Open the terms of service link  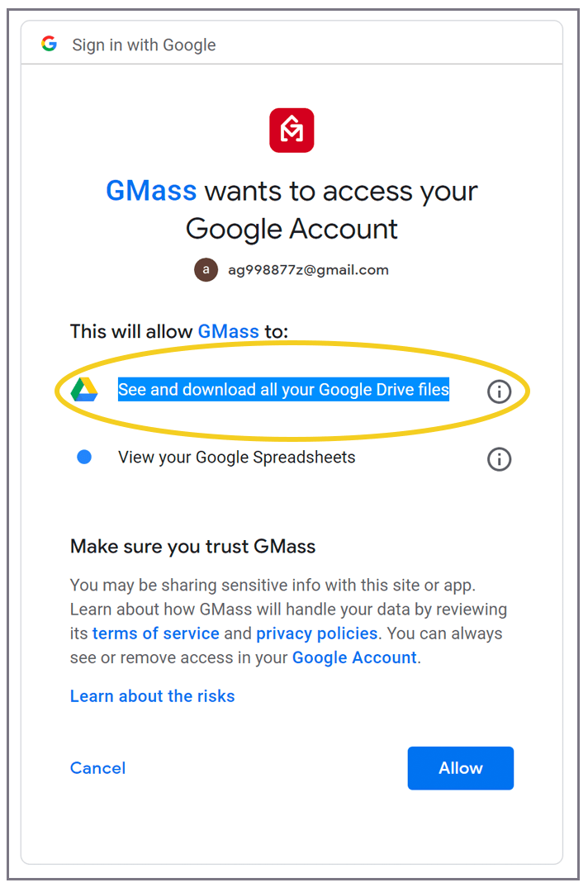pos(156,633)
